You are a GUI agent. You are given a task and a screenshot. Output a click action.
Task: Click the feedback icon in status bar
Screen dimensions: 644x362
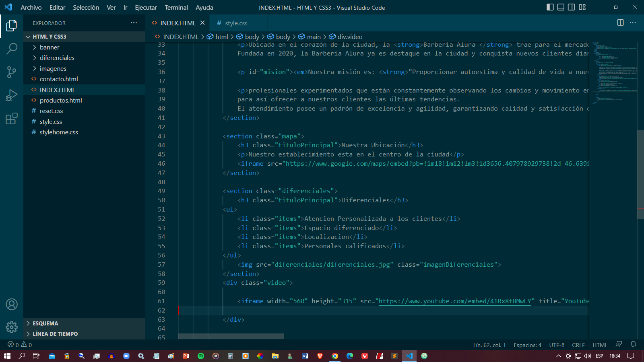pyautogui.click(x=619, y=345)
